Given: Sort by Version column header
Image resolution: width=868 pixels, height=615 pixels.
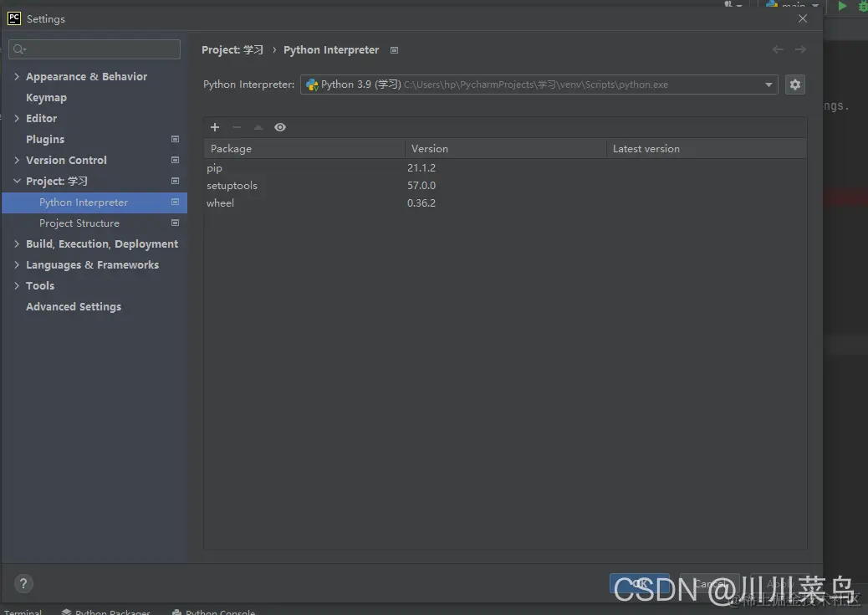Looking at the screenshot, I should [506, 148].
